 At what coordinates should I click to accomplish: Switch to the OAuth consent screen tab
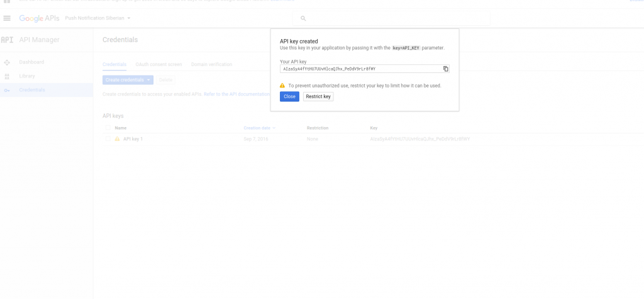point(158,64)
